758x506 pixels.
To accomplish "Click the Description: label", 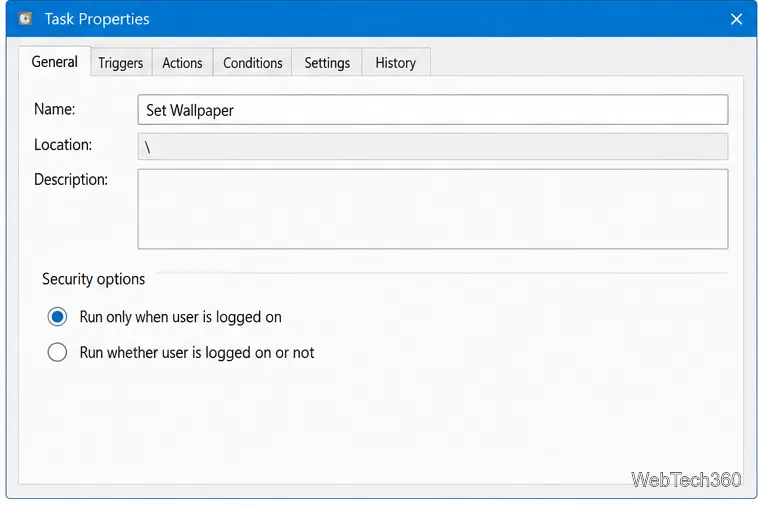I will 71,180.
